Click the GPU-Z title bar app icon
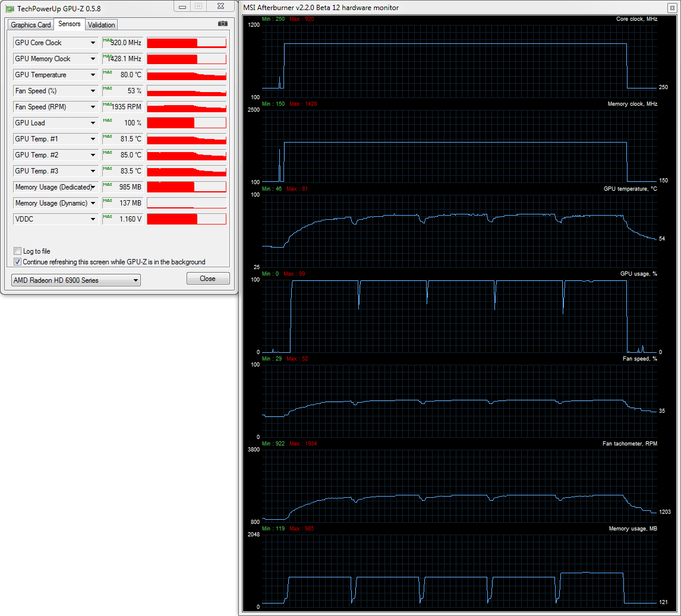Viewport: 681px width, 616px height. coord(10,8)
